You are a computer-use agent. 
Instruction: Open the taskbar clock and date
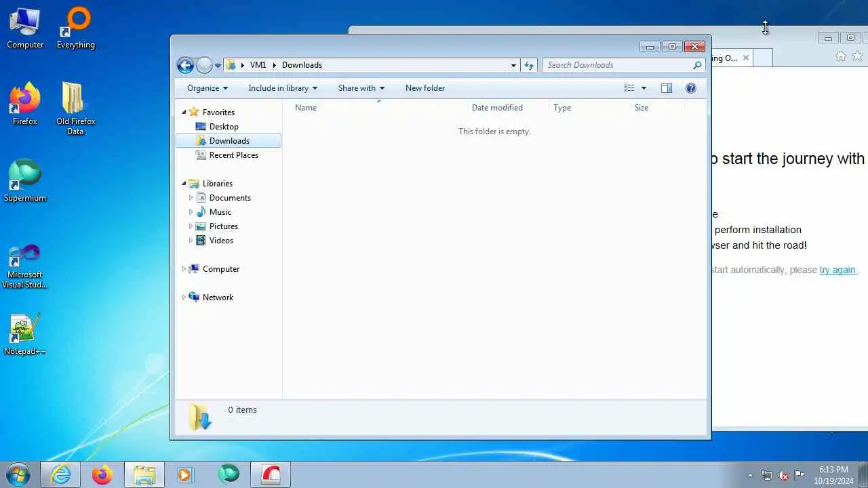(833, 475)
